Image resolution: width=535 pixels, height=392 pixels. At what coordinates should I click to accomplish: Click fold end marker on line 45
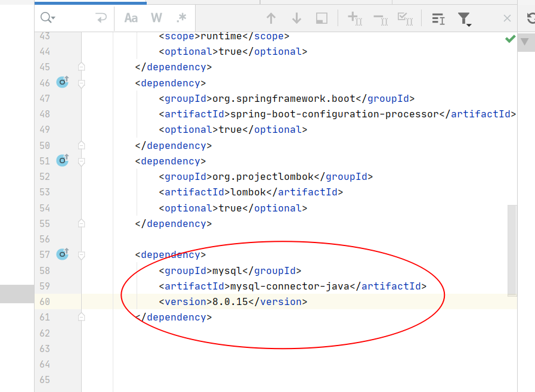(x=81, y=67)
